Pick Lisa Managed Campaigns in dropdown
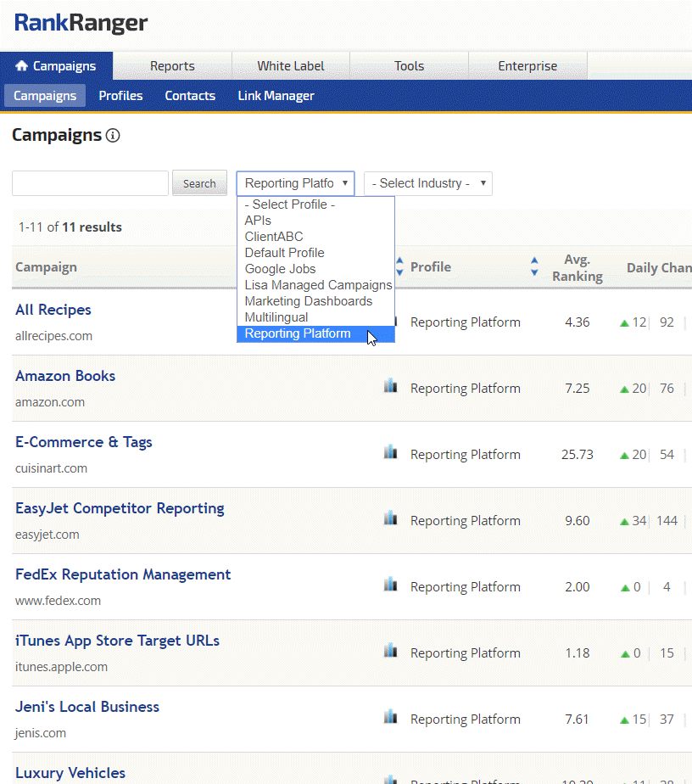This screenshot has height=784, width=692. [x=318, y=285]
